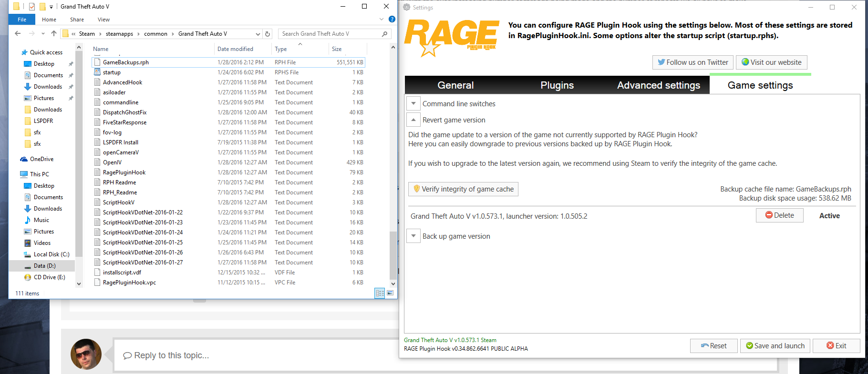Click Verify integrity of game cache
This screenshot has width=868, height=374.
[463, 189]
